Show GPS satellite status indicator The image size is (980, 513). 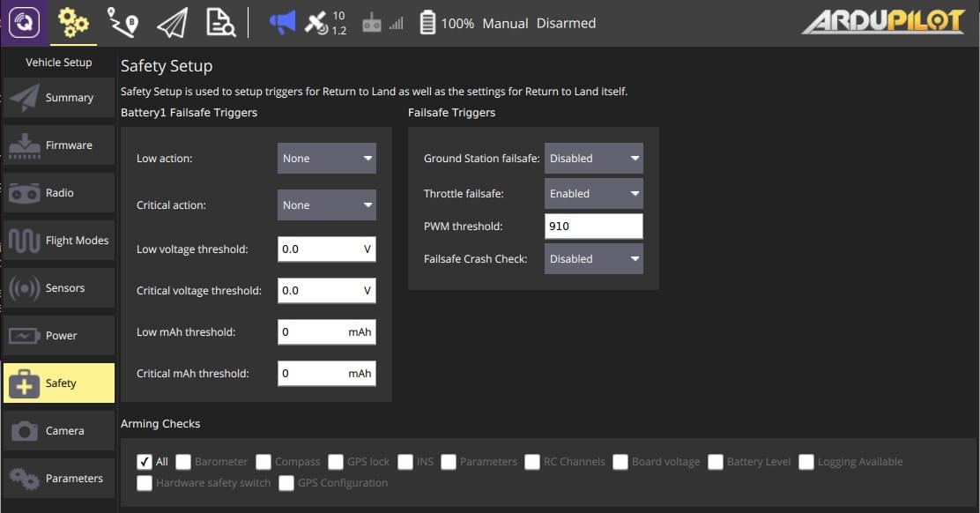click(324, 23)
